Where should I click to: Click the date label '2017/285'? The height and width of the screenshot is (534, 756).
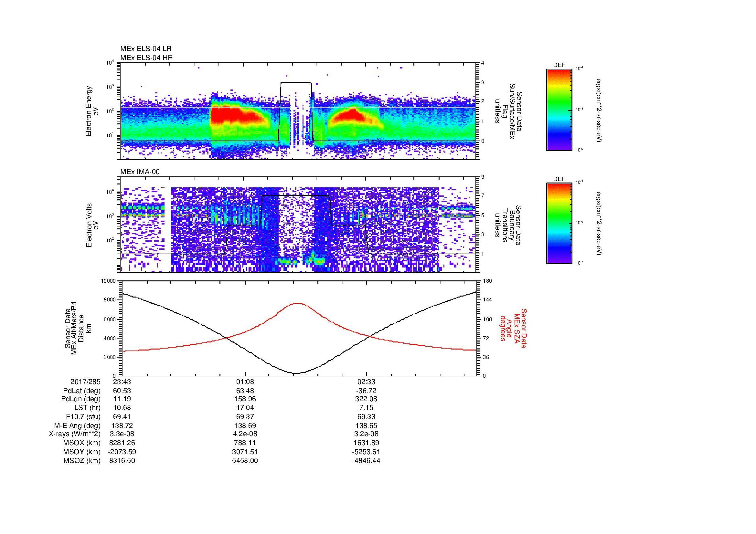(85, 382)
